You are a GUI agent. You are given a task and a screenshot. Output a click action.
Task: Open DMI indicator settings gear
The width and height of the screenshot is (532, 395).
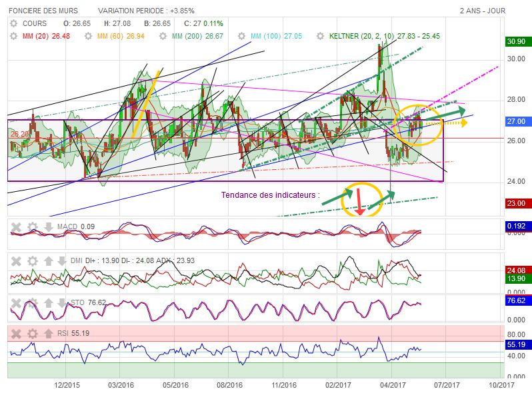click(x=33, y=261)
